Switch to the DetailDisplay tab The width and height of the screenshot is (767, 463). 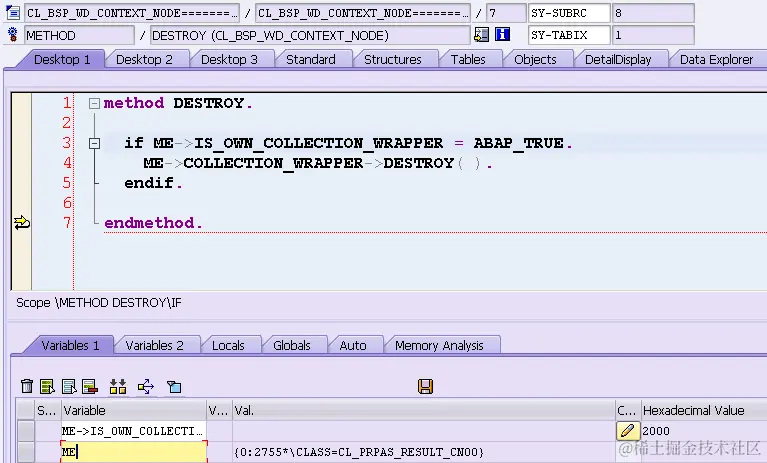point(618,60)
